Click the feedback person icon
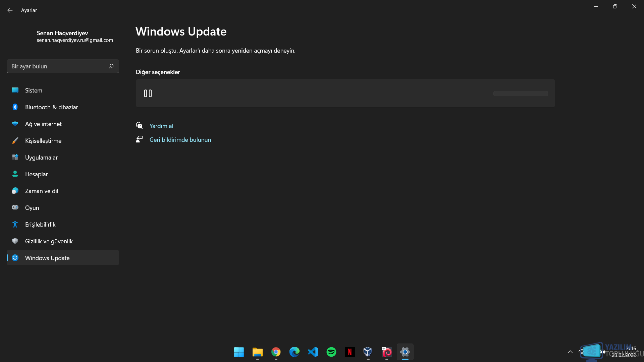644x362 pixels. click(139, 139)
